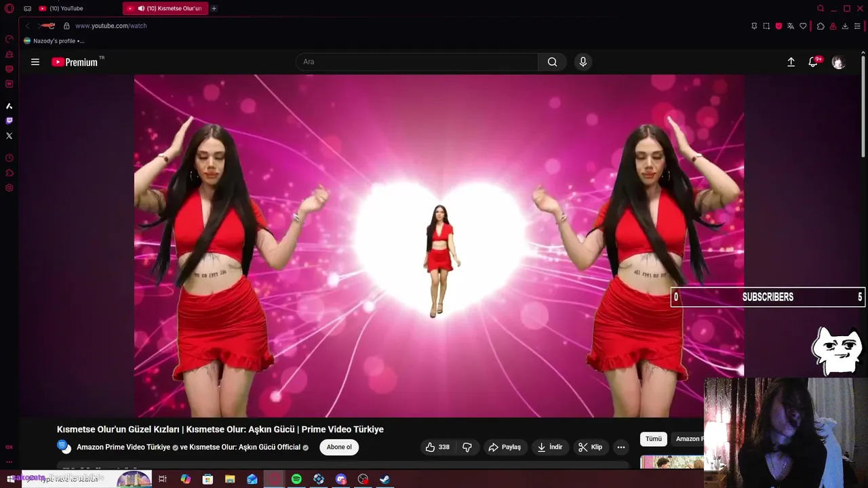The image size is (868, 488).
Task: Open the sidebar Settings gear icon
Action: pos(9,188)
